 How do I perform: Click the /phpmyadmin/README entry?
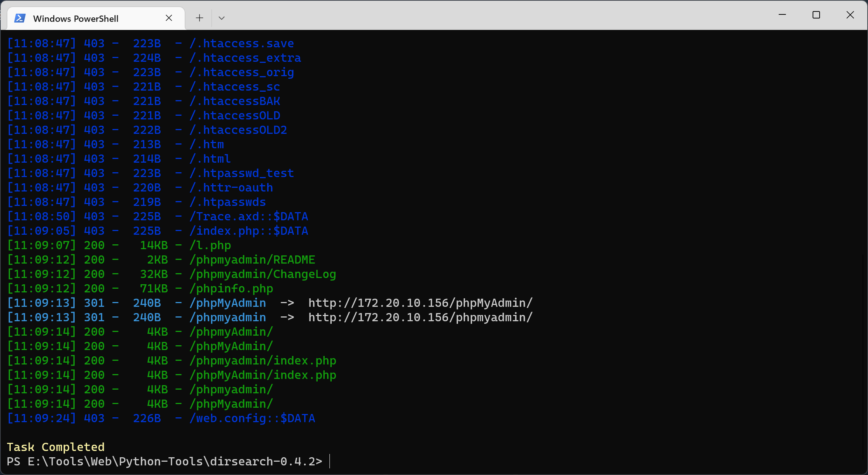pos(252,260)
